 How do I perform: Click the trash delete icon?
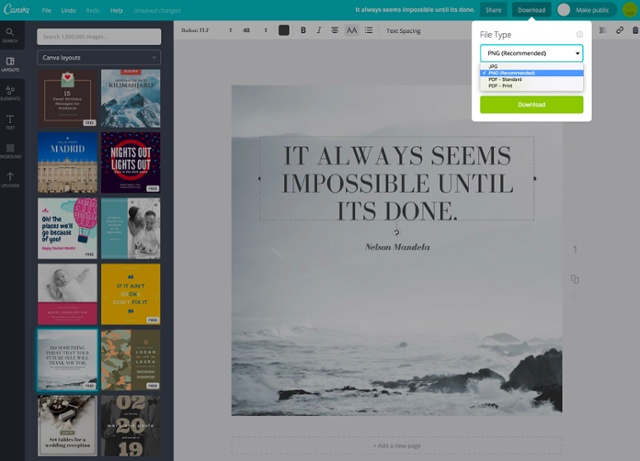pyautogui.click(x=635, y=30)
